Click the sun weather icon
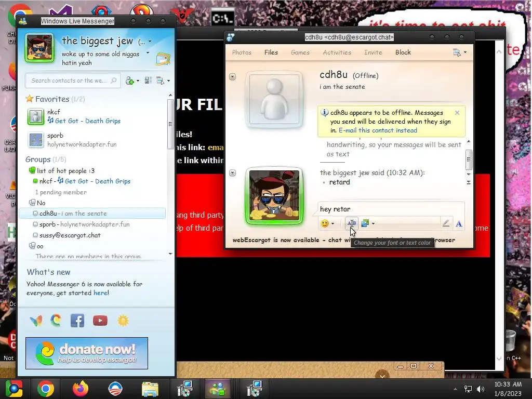This screenshot has width=532, height=399. (x=123, y=320)
